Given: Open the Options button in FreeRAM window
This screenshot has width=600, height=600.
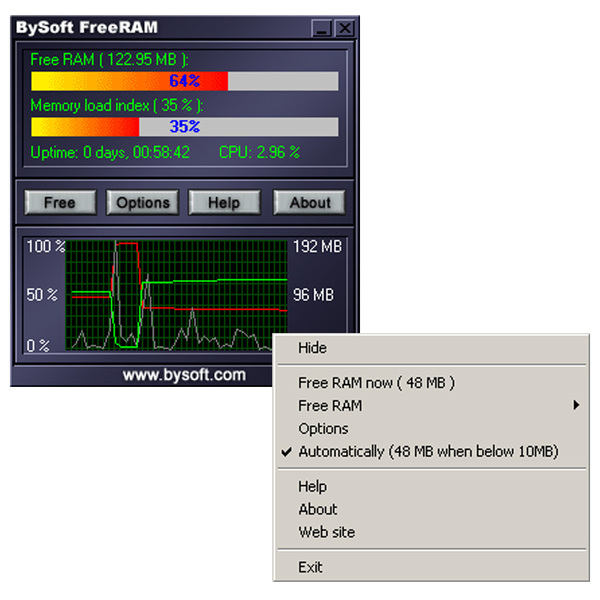Looking at the screenshot, I should 143,202.
